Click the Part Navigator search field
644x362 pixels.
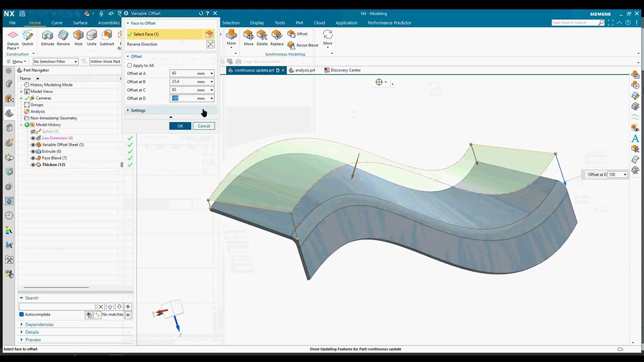57,307
